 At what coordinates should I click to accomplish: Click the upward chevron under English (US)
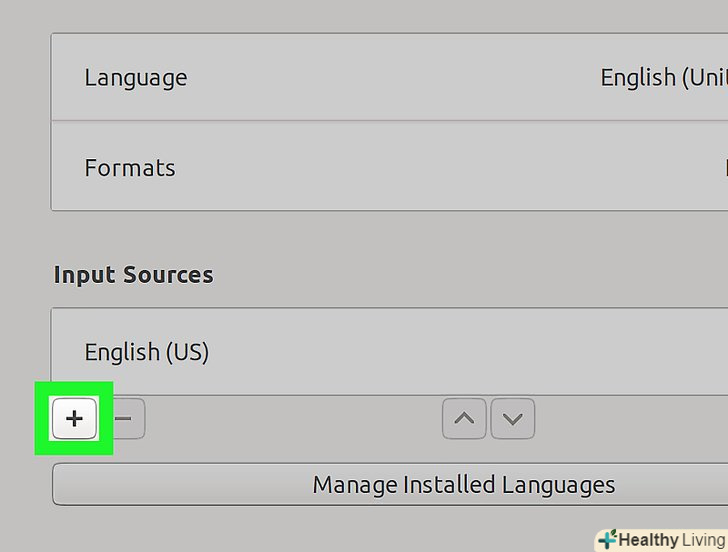coord(464,419)
